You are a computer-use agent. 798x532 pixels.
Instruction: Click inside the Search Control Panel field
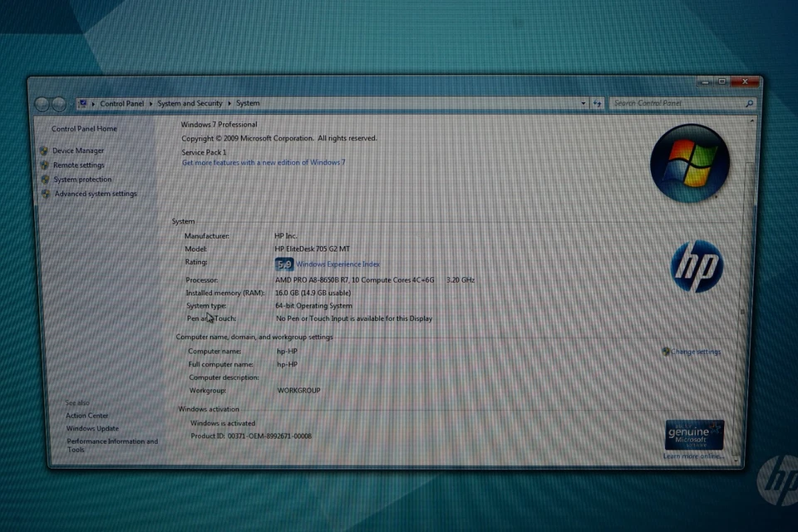[x=673, y=103]
